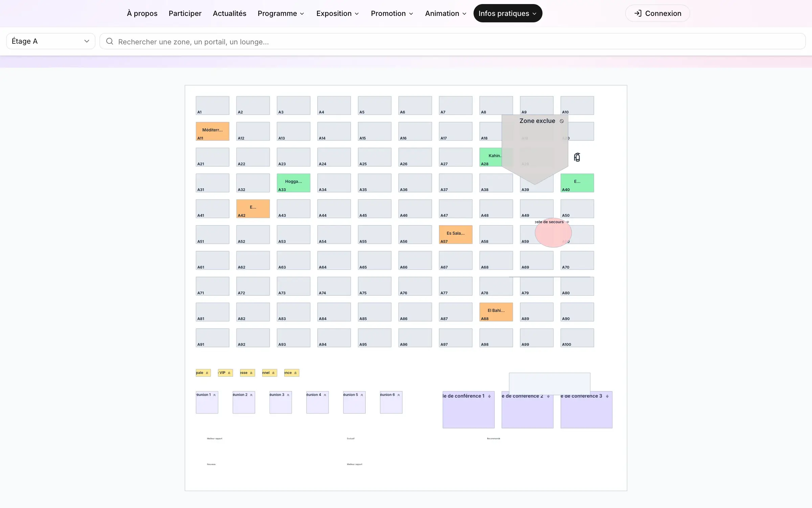Select the orange El Bahi... booth A88

[x=496, y=312]
